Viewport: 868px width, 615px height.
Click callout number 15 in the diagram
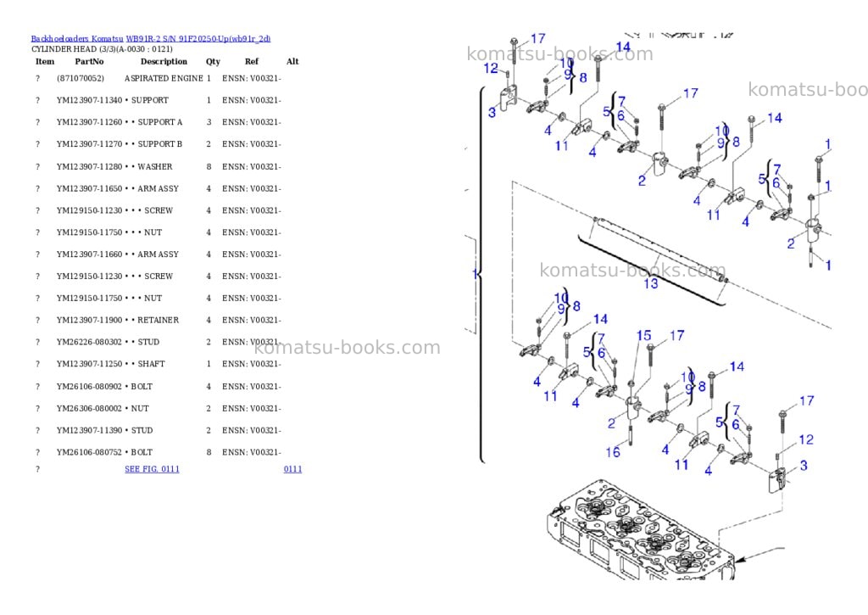644,336
